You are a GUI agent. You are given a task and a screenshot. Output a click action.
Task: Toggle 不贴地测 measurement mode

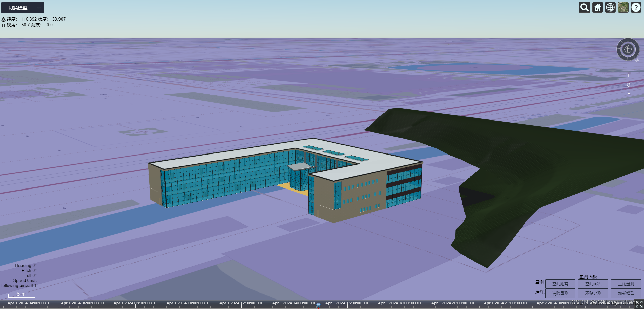pos(593,293)
